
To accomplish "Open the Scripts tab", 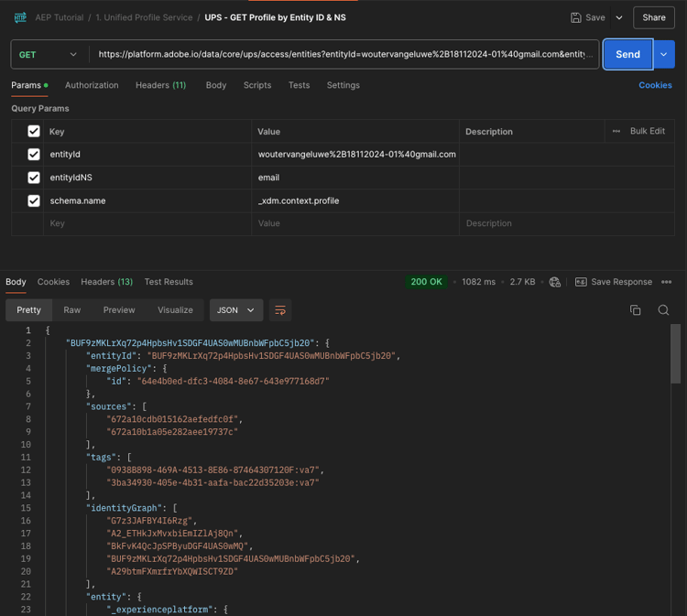I will (257, 85).
